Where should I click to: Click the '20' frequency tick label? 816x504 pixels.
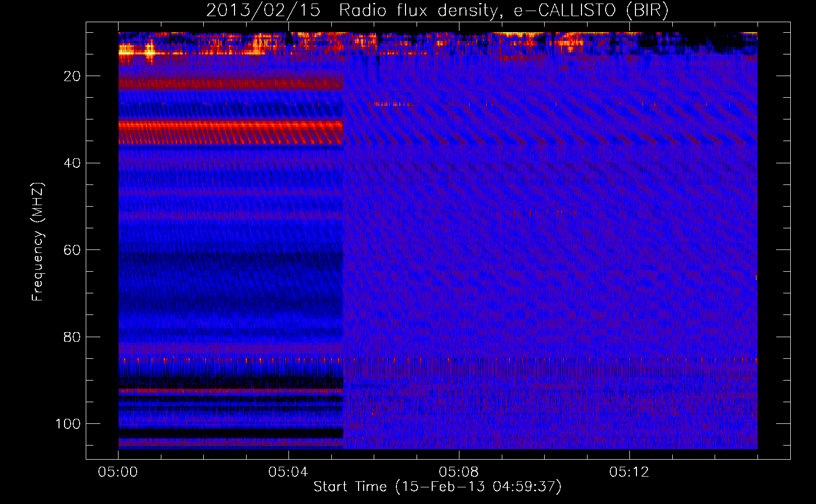(73, 76)
